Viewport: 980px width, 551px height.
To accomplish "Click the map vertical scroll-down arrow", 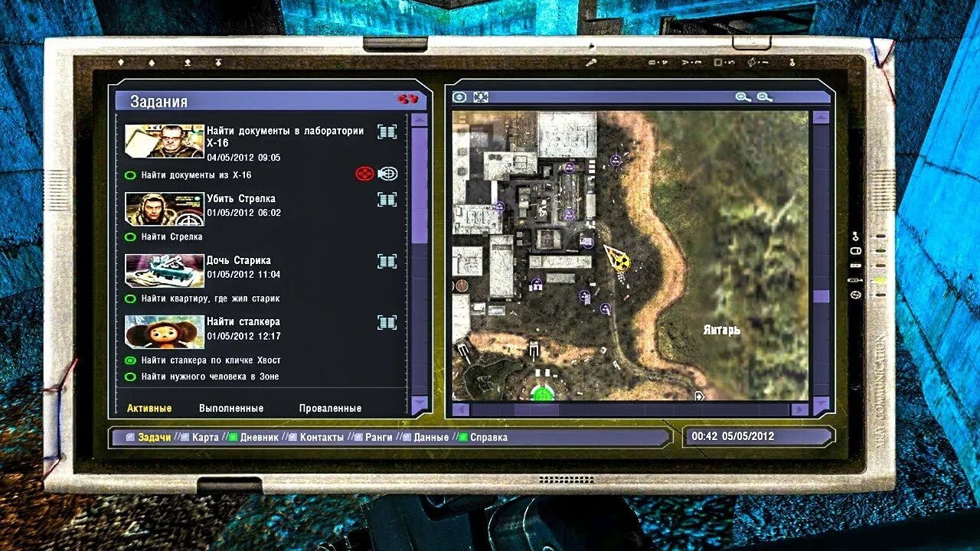I will [x=821, y=404].
